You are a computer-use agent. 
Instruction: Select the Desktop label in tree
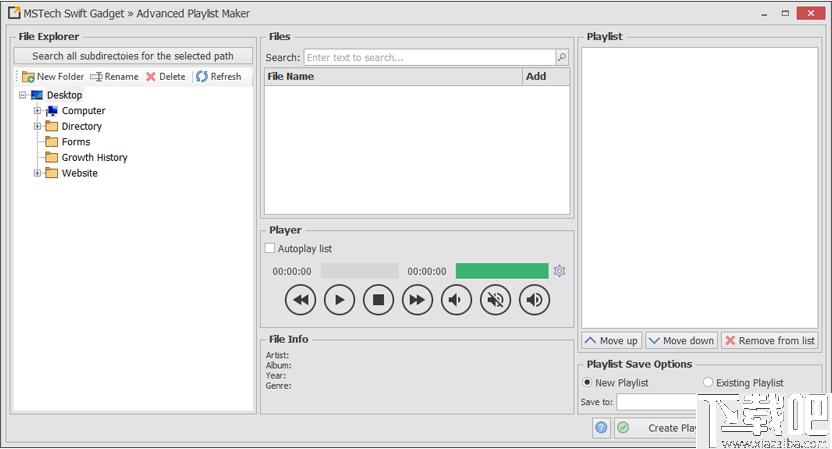pyautogui.click(x=64, y=95)
